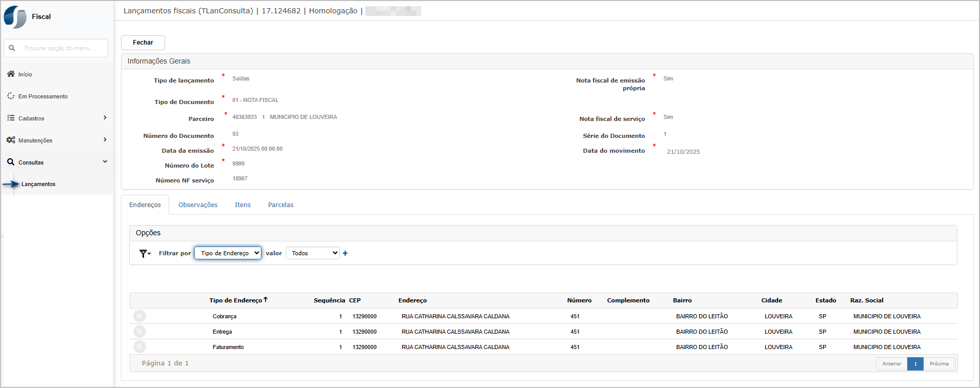The height and width of the screenshot is (388, 980).
Task: Open the Parcelas tab
Action: pyautogui.click(x=280, y=205)
